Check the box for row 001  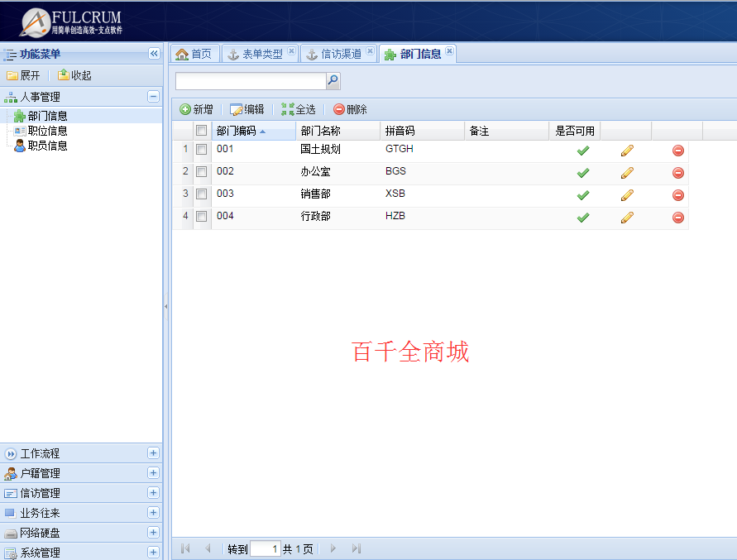(x=201, y=149)
